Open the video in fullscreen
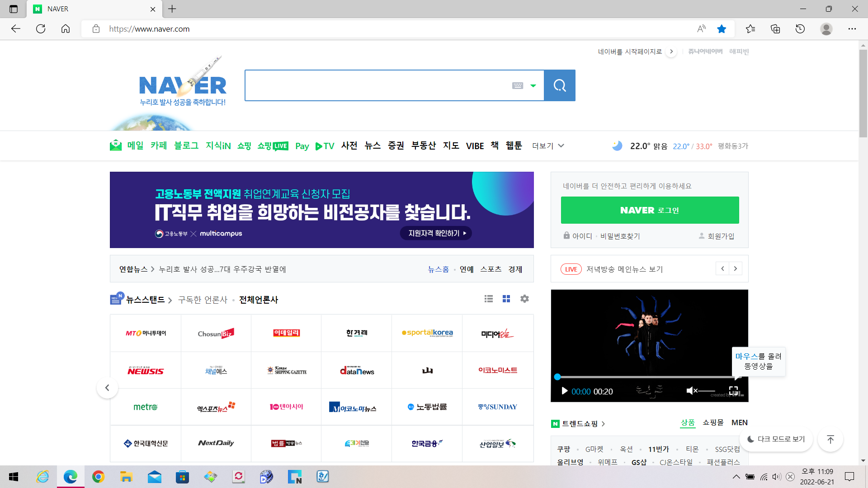868x488 pixels. 733,391
